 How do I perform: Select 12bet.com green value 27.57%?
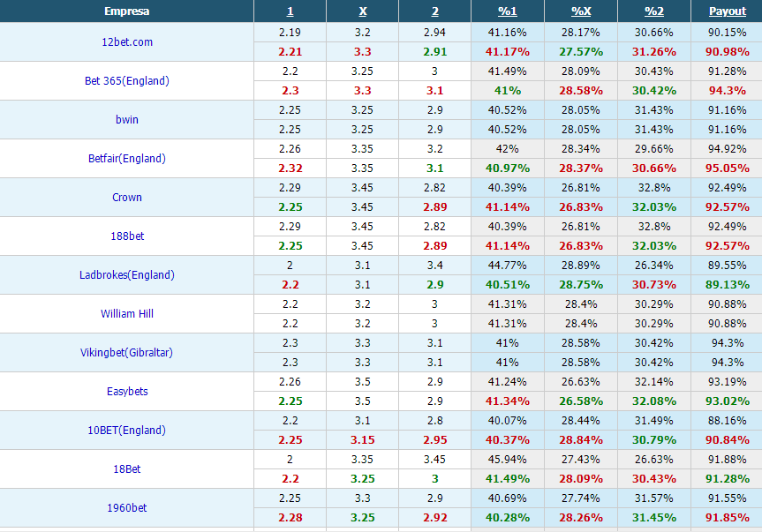pos(581,52)
